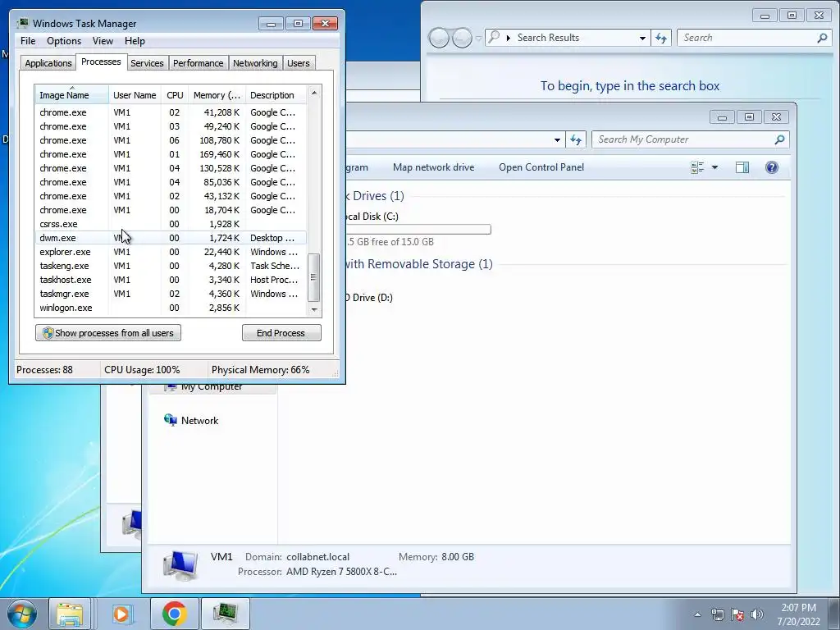Open the Options menu in Task Manager
This screenshot has width=840, height=630.
[x=64, y=41]
